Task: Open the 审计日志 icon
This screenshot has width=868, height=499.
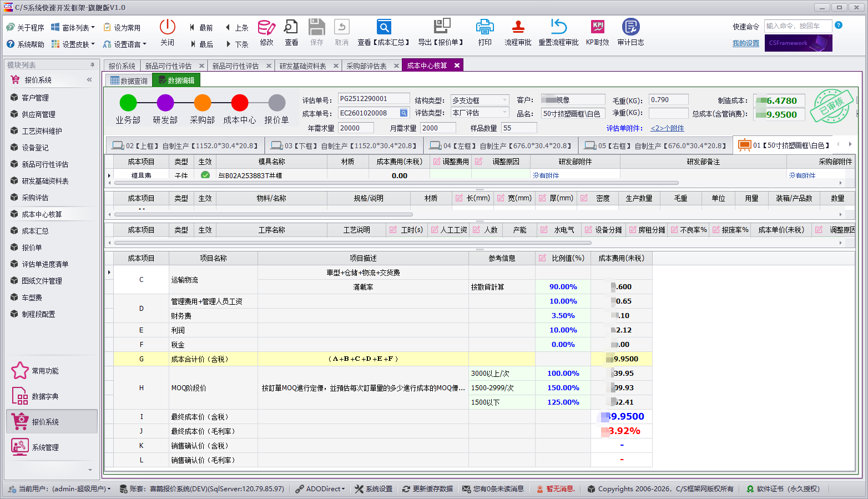Action: click(x=630, y=27)
